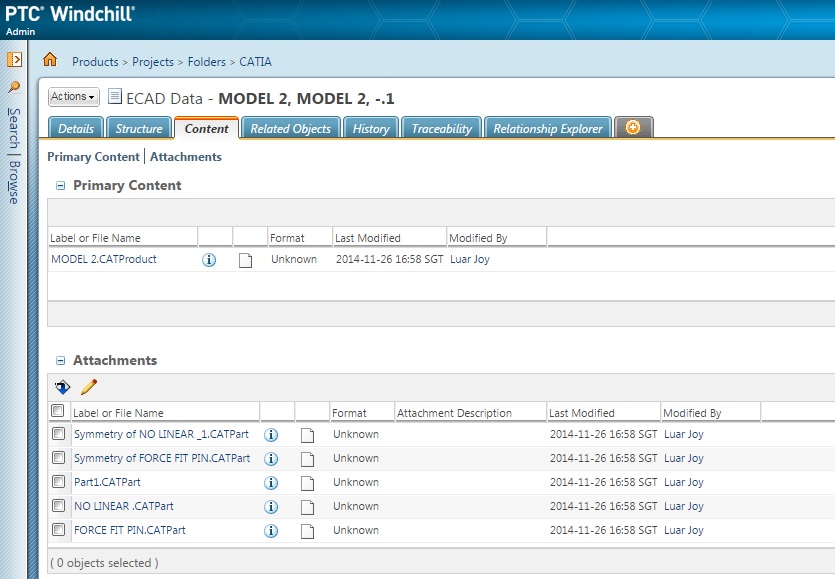Screen dimensions: 835x579
Task: Click the Home icon in breadcrumb
Action: coord(50,59)
